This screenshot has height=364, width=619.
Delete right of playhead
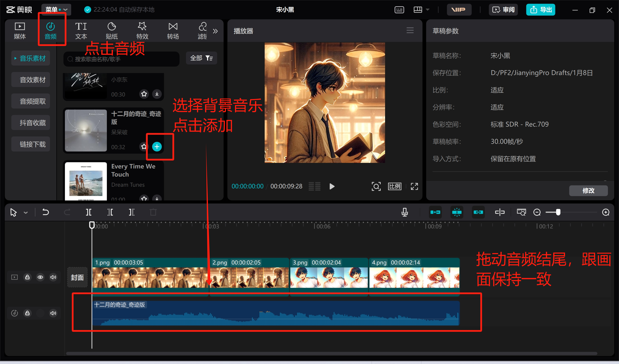[x=132, y=212]
